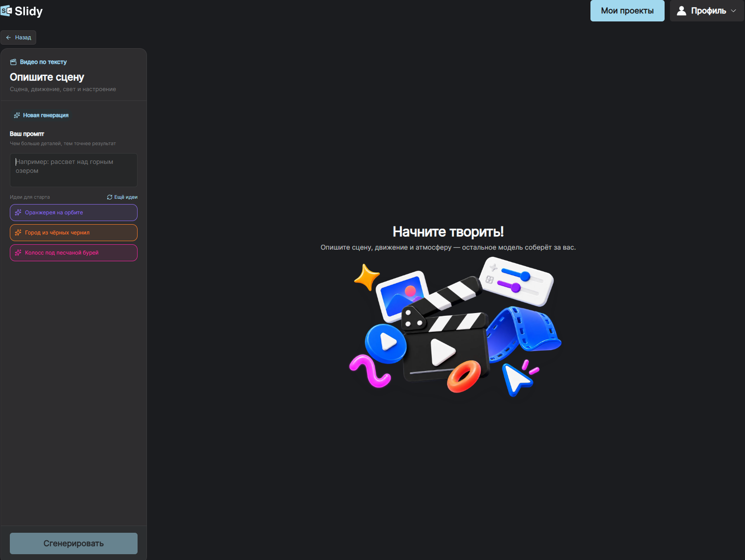The height and width of the screenshot is (560, 745).
Task: Select the Город из чёрных чернил idea
Action: (x=74, y=233)
